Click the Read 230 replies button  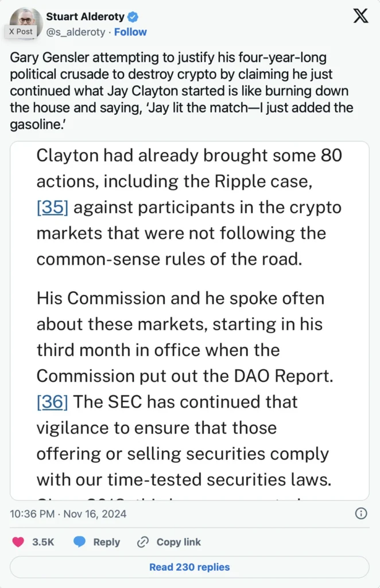point(189,567)
